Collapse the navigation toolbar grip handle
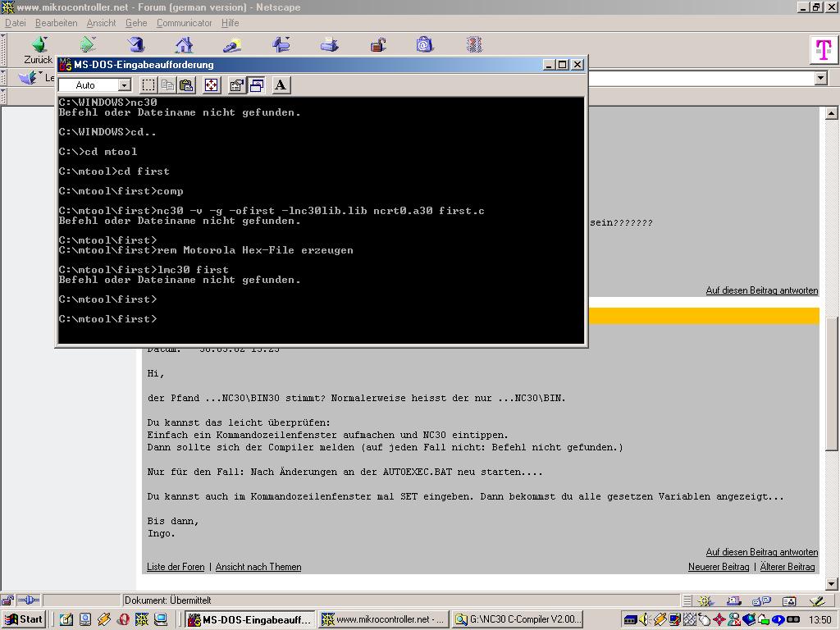Image resolution: width=840 pixels, height=630 pixels. tap(3, 50)
